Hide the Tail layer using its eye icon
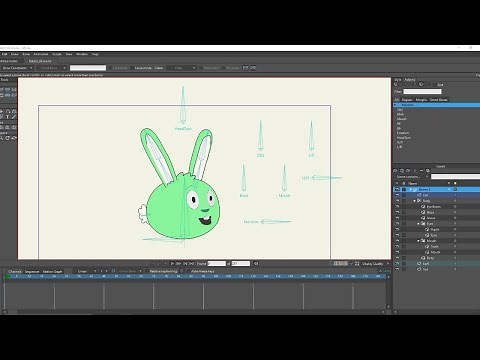Image resolution: width=480 pixels, height=360 pixels. coord(397,269)
